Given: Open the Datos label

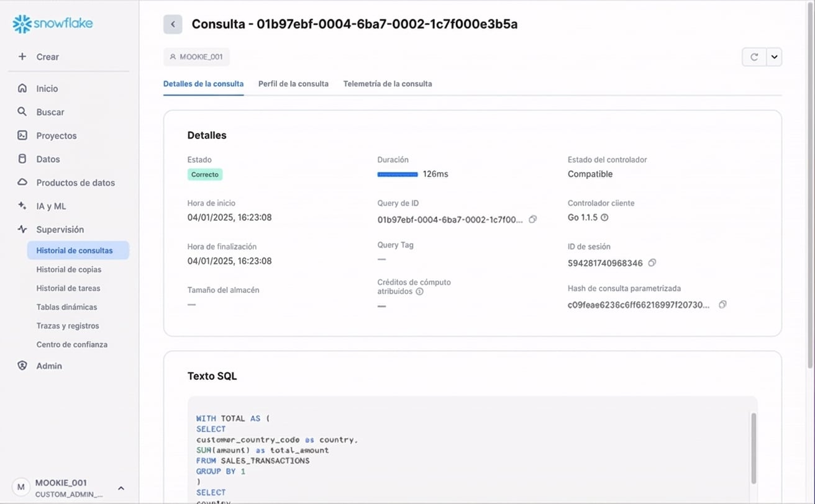Looking at the screenshot, I should 48,160.
